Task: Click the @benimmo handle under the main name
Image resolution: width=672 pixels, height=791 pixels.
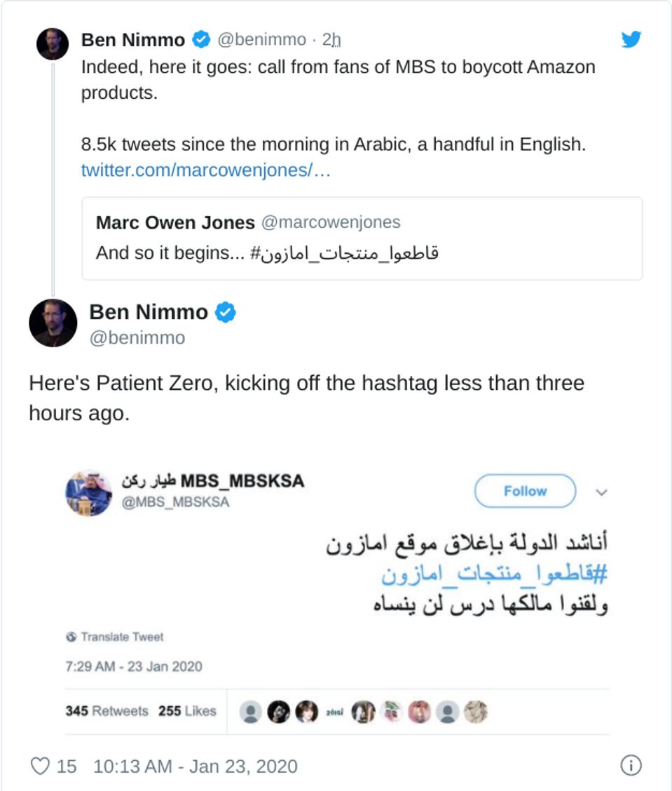Action: point(137,338)
